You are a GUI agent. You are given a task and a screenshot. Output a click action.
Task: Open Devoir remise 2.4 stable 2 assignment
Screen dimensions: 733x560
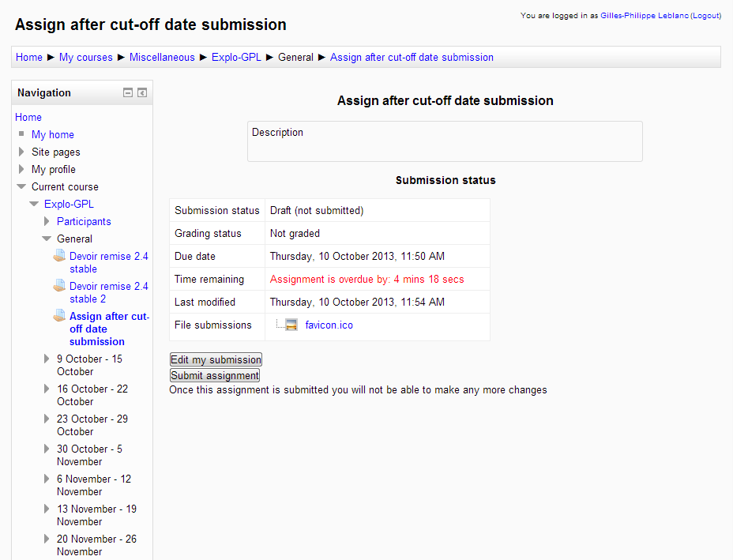point(108,292)
